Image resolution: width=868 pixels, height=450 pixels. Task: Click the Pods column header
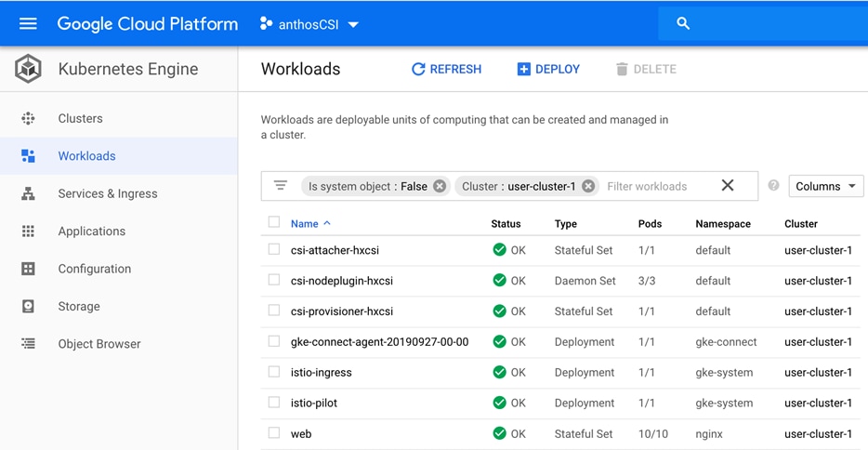click(x=650, y=224)
